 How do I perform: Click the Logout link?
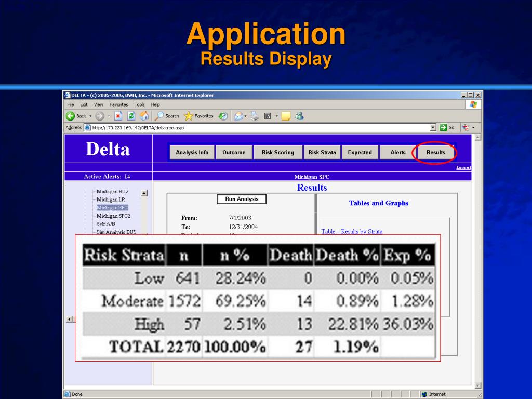click(463, 168)
